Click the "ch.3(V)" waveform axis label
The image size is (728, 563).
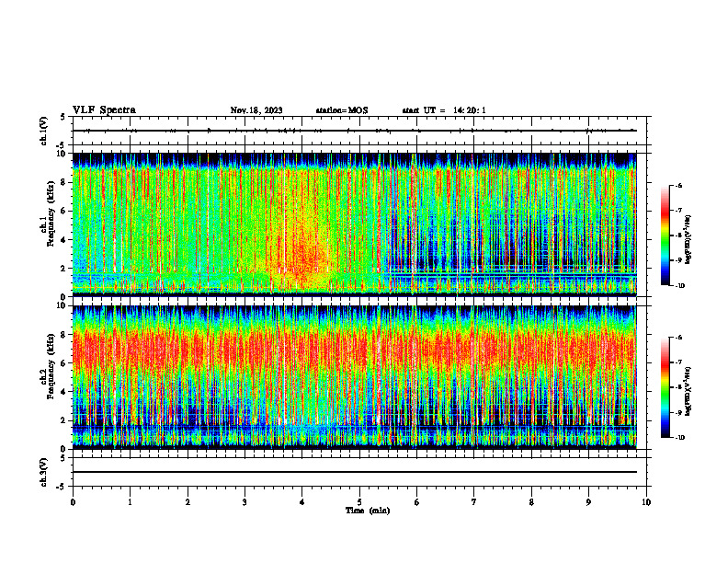43,472
